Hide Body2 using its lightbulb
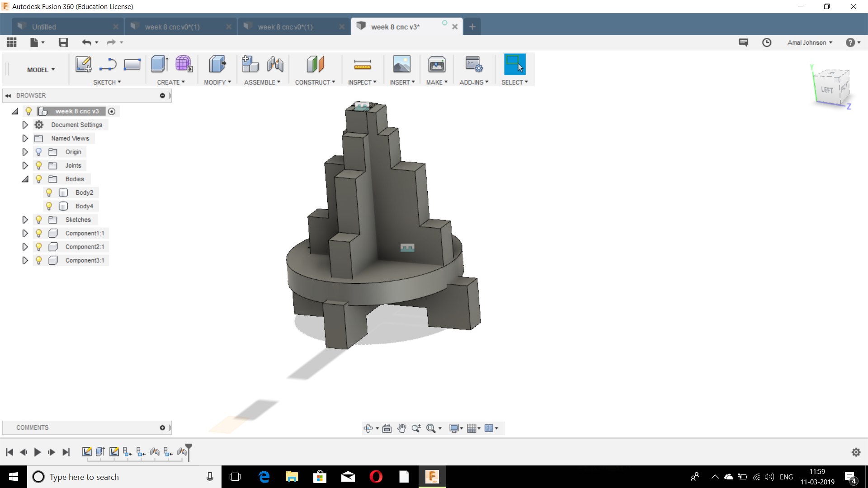This screenshot has height=488, width=868. [49, 192]
